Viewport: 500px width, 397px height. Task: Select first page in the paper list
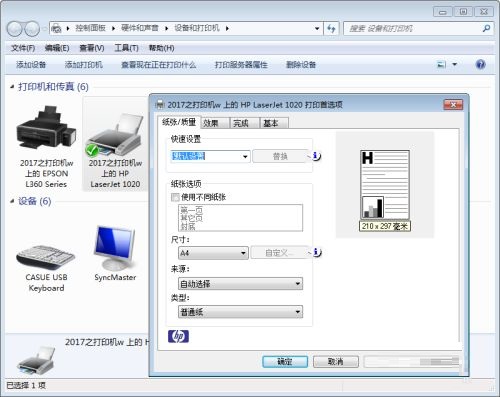192,210
